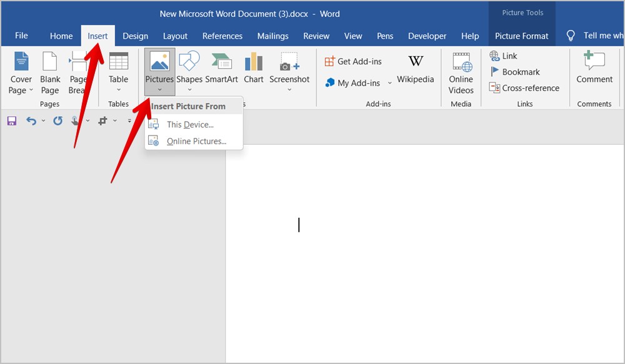Viewport: 625px width, 364px height.
Task: Add a New Comment
Action: (594, 70)
